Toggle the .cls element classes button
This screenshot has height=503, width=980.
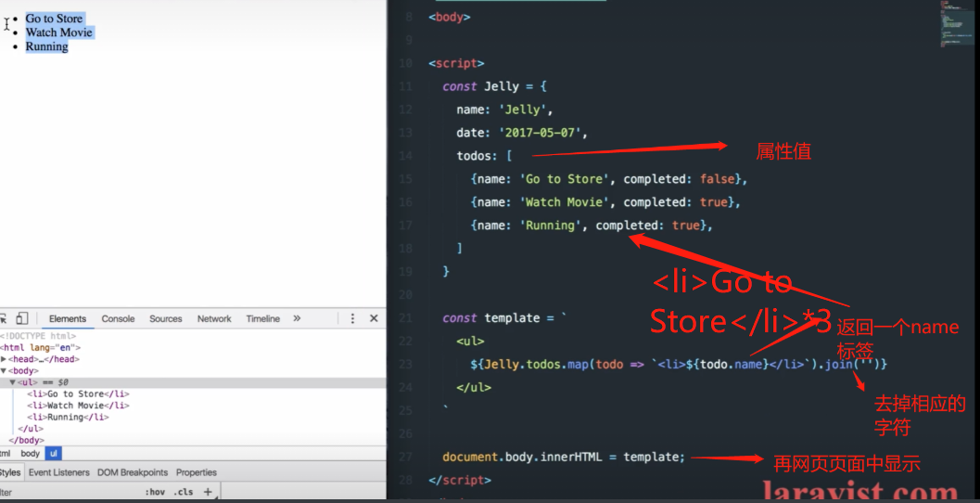coord(184,492)
